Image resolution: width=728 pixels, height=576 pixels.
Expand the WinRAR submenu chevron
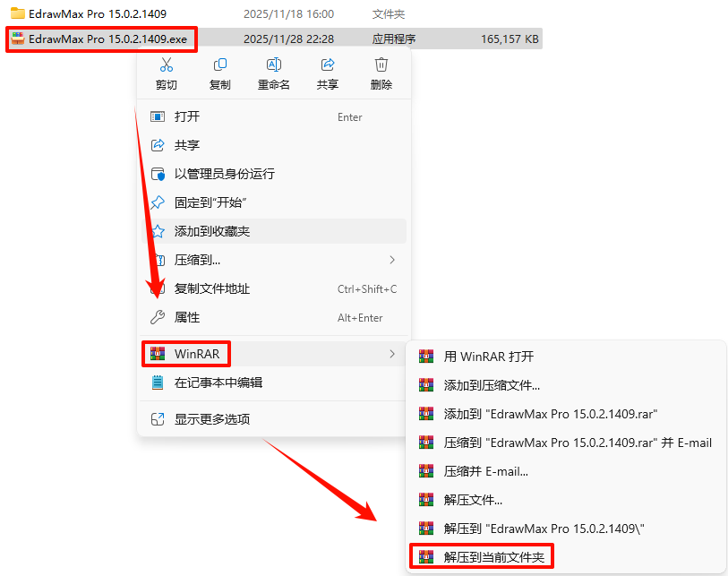click(x=392, y=354)
